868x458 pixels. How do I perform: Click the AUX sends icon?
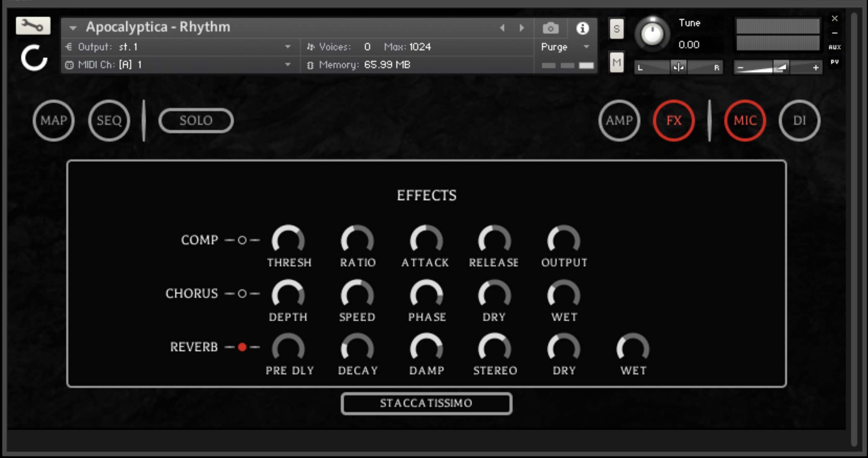pos(834,47)
